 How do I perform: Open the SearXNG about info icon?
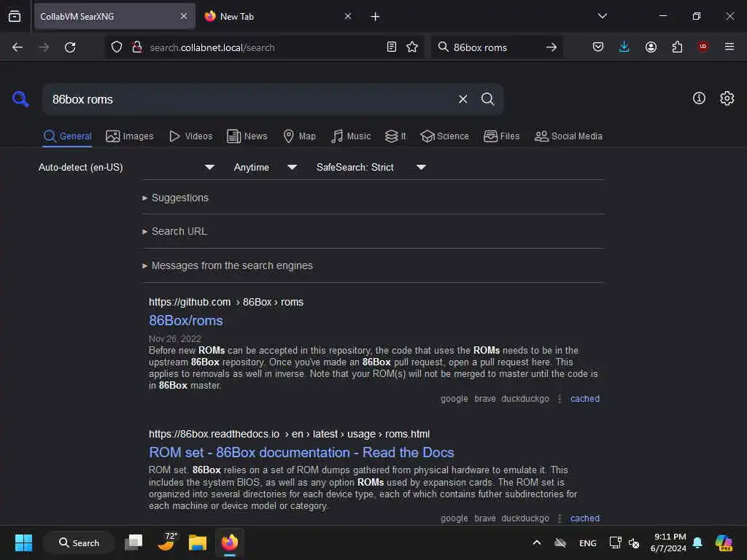click(699, 98)
